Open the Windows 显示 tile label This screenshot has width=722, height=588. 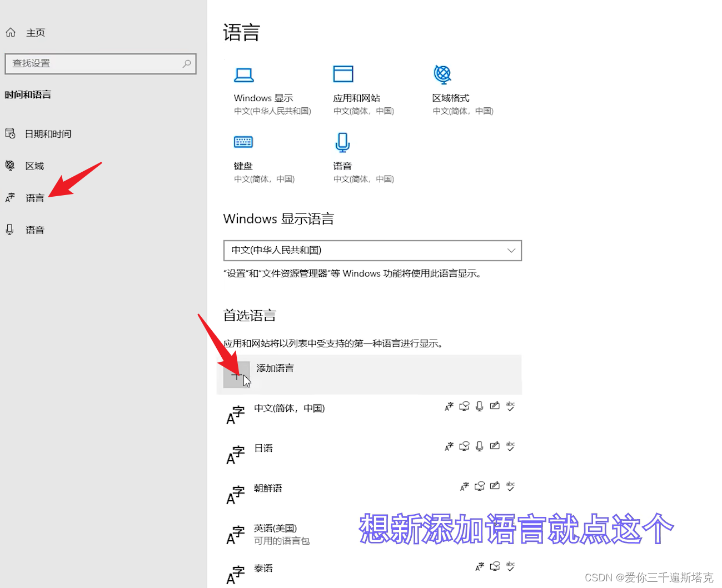[263, 98]
